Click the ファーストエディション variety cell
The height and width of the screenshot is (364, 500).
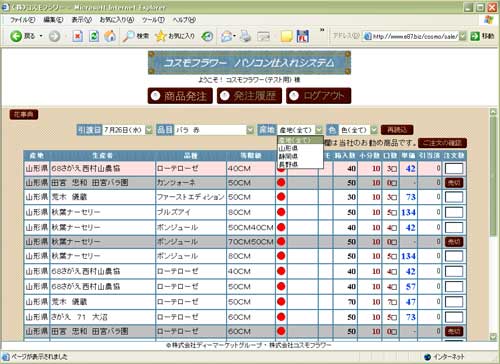190,197
